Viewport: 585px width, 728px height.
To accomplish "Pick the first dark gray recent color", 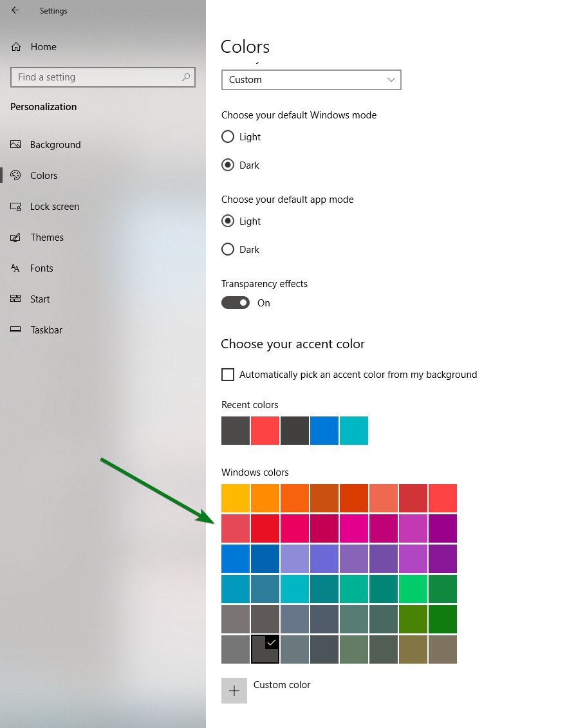I will tap(236, 431).
